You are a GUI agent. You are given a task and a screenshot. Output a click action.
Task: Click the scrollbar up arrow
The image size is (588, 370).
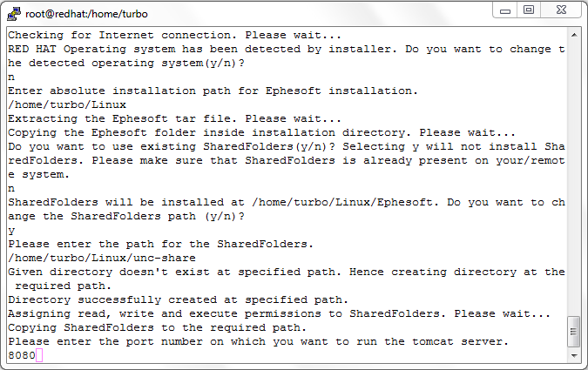click(x=574, y=35)
